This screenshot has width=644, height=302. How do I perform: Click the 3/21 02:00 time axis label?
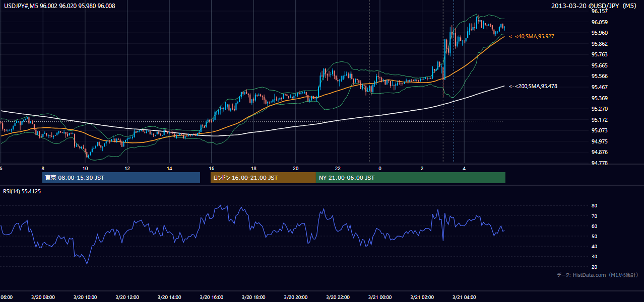pos(422,297)
